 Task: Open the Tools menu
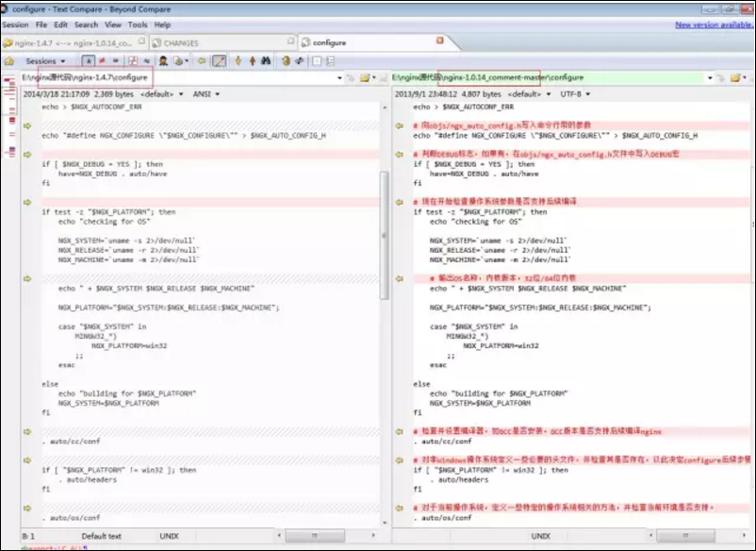click(x=138, y=25)
